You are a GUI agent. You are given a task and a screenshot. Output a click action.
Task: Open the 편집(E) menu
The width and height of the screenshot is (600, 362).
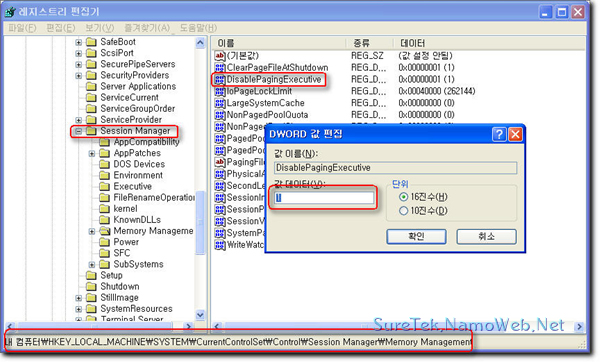[x=60, y=28]
